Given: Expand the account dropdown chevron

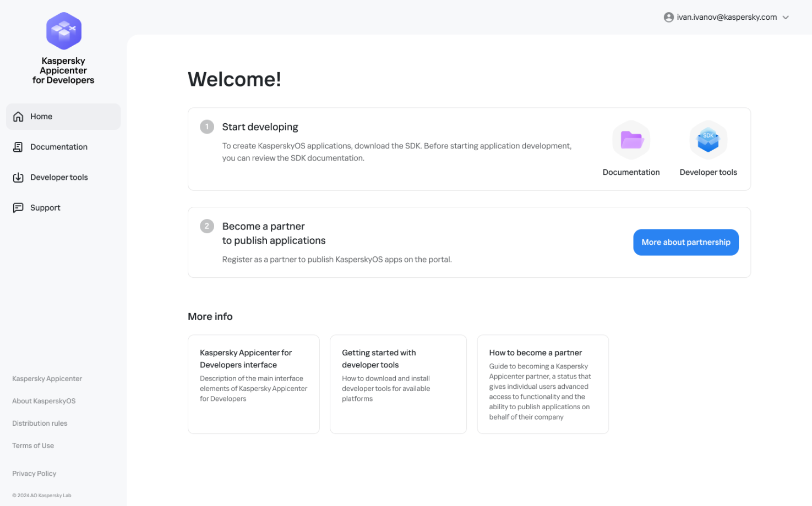Looking at the screenshot, I should point(786,18).
